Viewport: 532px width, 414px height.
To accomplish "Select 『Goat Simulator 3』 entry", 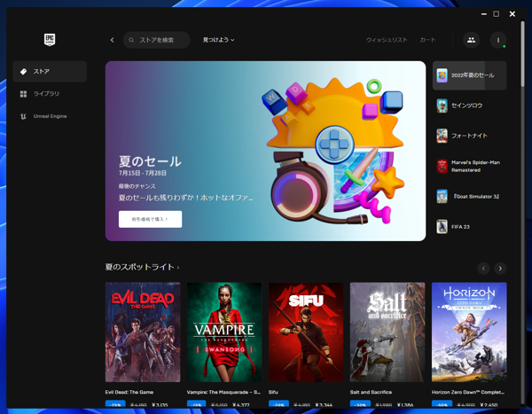I will pyautogui.click(x=469, y=197).
